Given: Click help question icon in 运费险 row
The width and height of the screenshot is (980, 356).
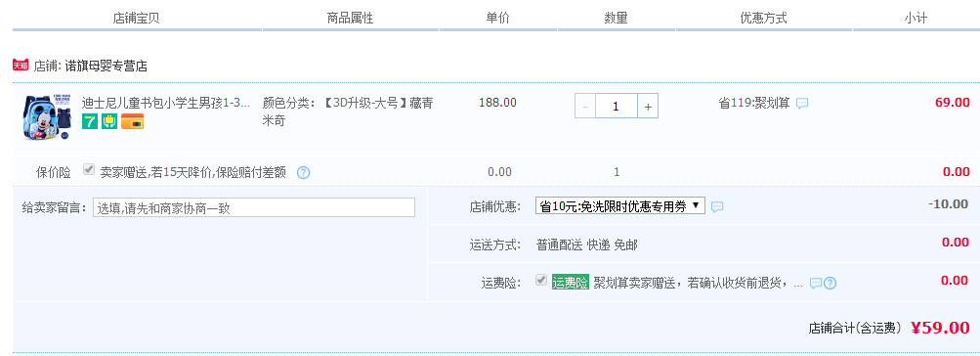Looking at the screenshot, I should click(x=830, y=283).
